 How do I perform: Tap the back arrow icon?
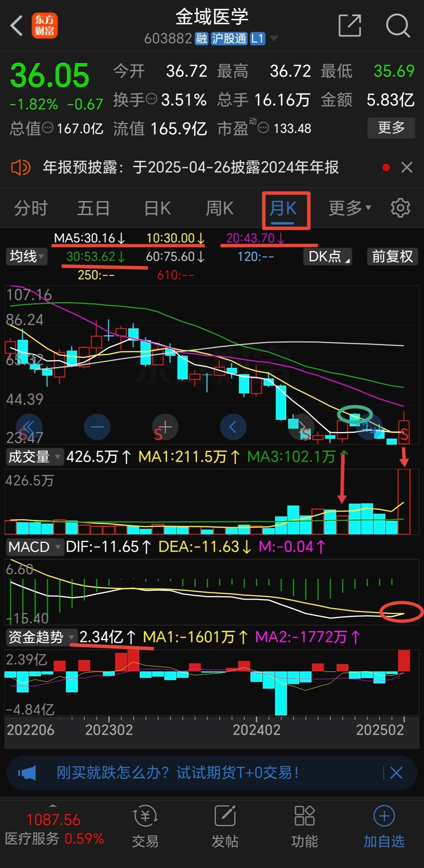(x=17, y=26)
